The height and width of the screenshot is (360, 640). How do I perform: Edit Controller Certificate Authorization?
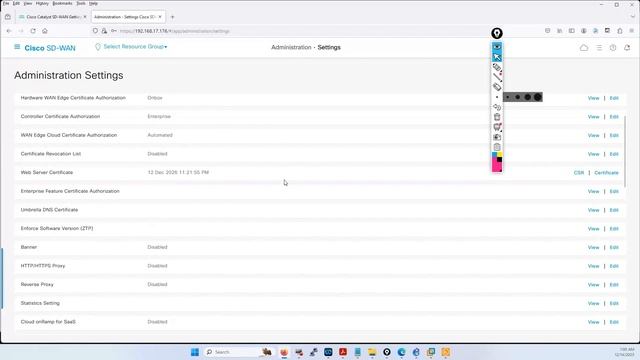pyautogui.click(x=614, y=117)
